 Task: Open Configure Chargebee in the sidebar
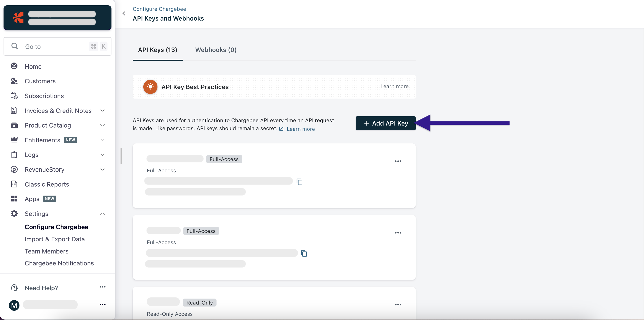pos(56,227)
